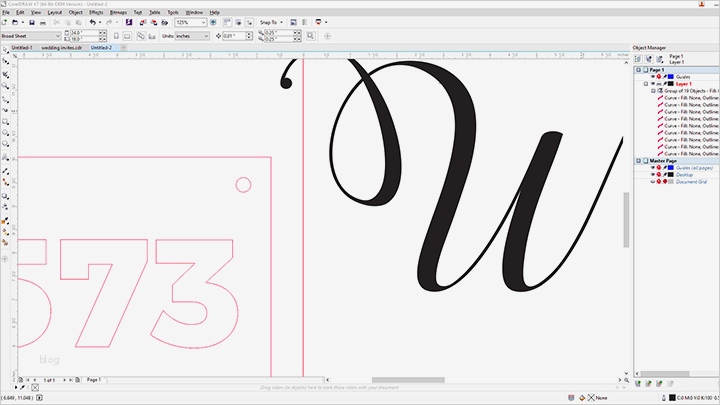Open the Effects menu
720x405 pixels.
[96, 12]
